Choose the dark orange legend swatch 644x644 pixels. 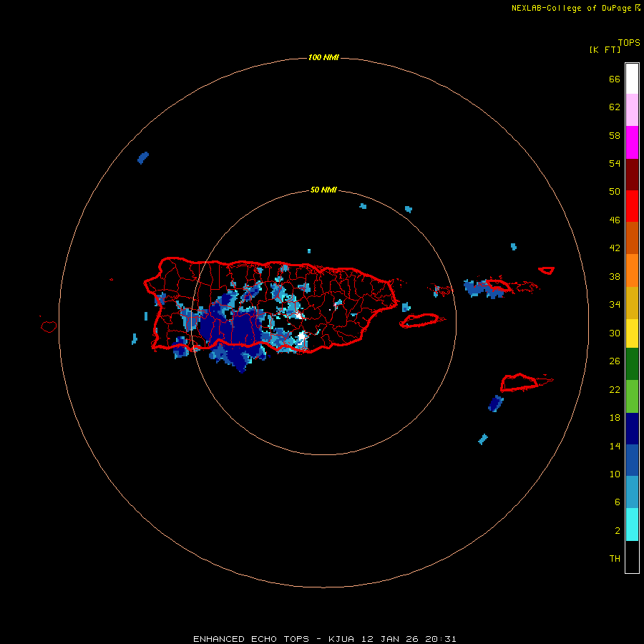[632, 238]
